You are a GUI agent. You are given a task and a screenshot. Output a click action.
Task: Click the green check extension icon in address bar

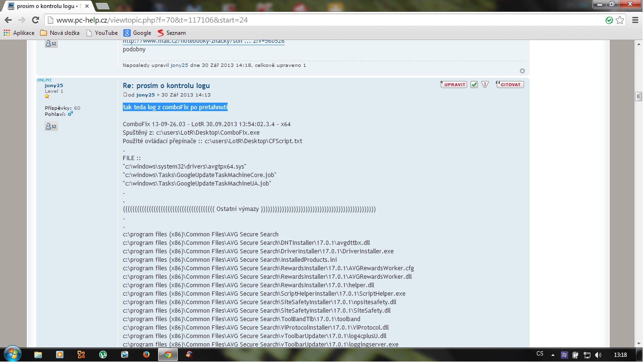coord(609,20)
